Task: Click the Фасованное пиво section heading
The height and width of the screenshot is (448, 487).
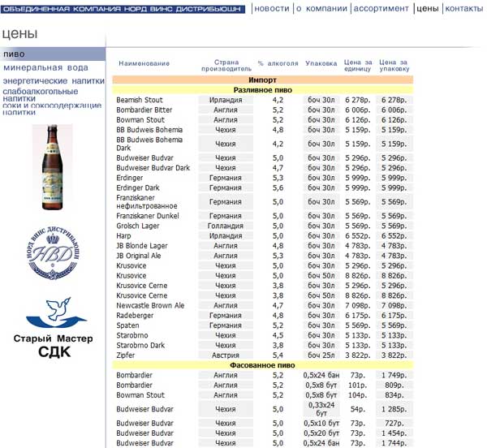Action: coord(262,365)
